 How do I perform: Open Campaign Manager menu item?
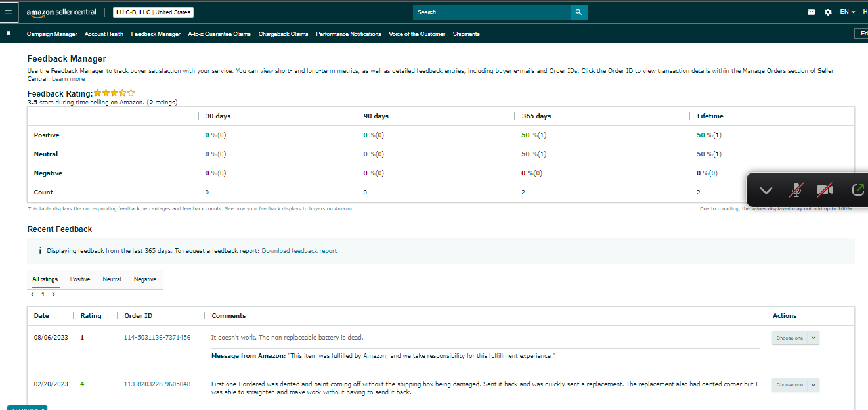click(52, 34)
